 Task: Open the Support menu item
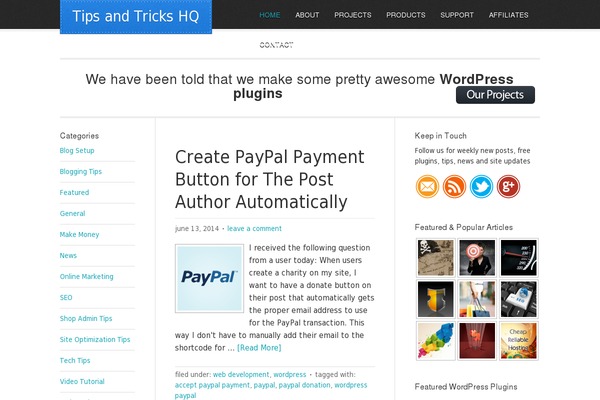coord(457,15)
